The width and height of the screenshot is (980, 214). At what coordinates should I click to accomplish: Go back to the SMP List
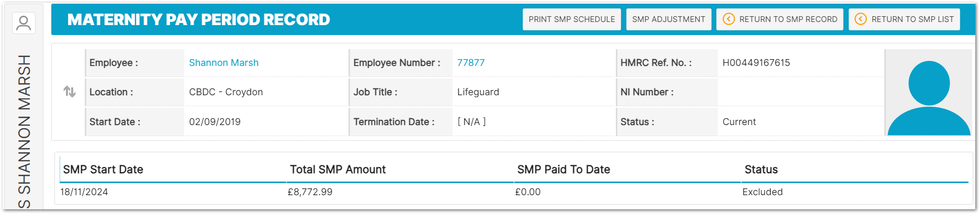(912, 19)
